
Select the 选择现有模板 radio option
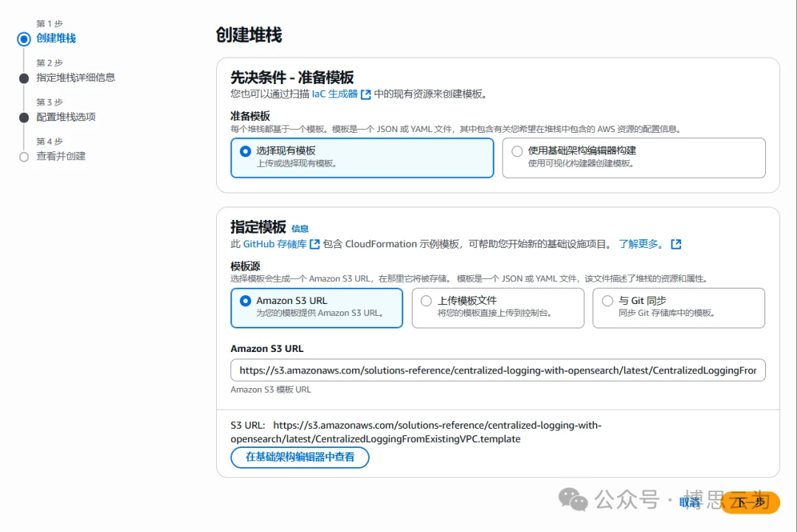[x=246, y=151]
